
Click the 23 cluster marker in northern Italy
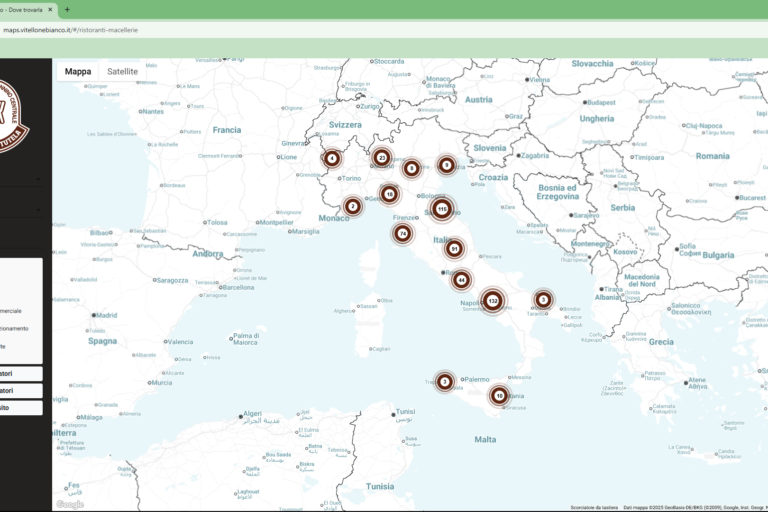tap(381, 157)
